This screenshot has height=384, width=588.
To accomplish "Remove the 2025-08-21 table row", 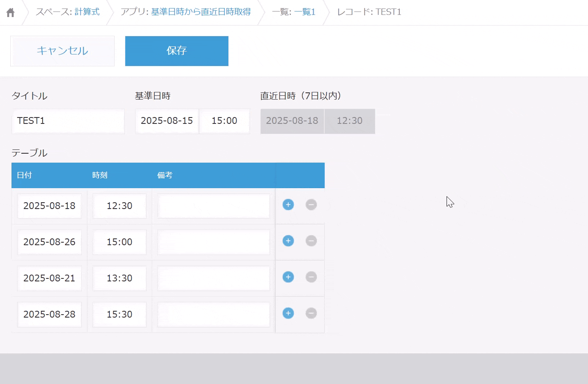I will pyautogui.click(x=311, y=277).
